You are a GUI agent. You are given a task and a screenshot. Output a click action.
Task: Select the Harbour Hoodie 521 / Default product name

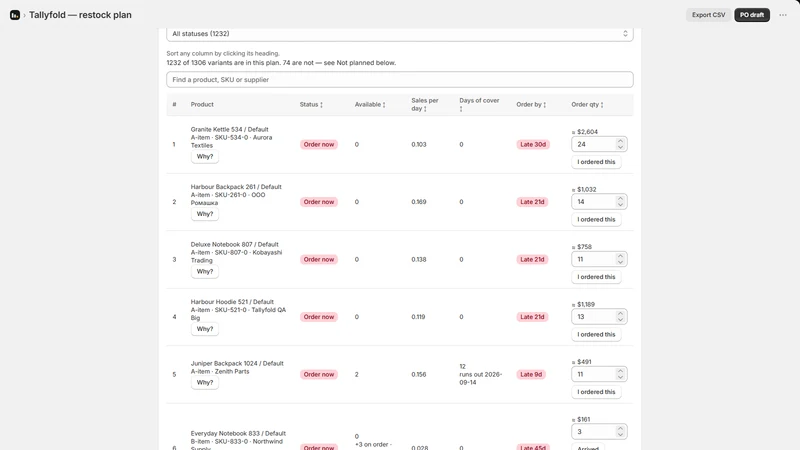click(232, 302)
